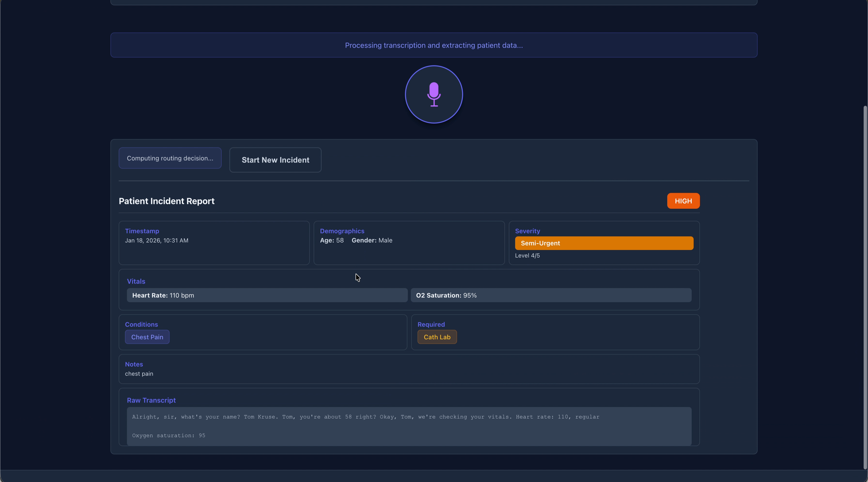Click the Vitals section heading

pos(136,281)
